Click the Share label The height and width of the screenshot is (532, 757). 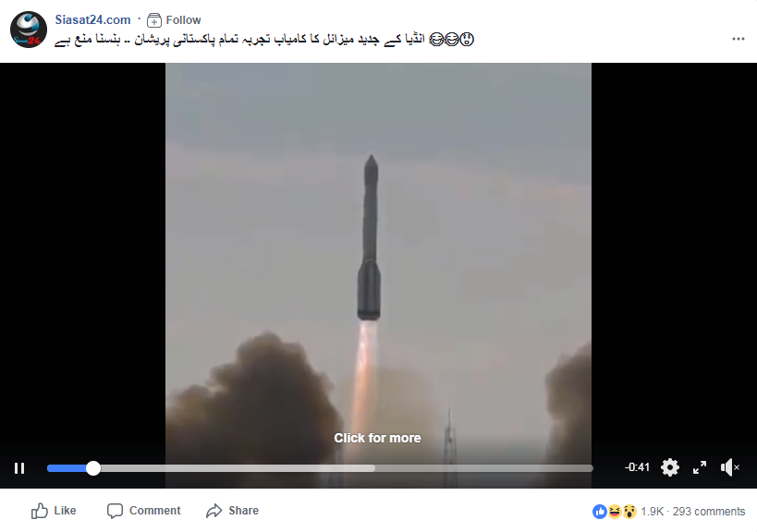point(243,511)
